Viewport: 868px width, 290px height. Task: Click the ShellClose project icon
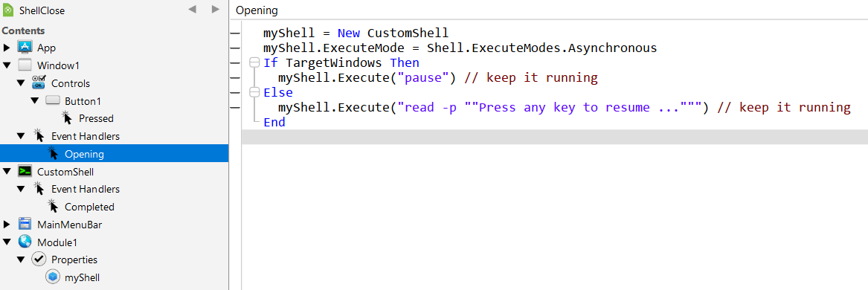click(8, 10)
